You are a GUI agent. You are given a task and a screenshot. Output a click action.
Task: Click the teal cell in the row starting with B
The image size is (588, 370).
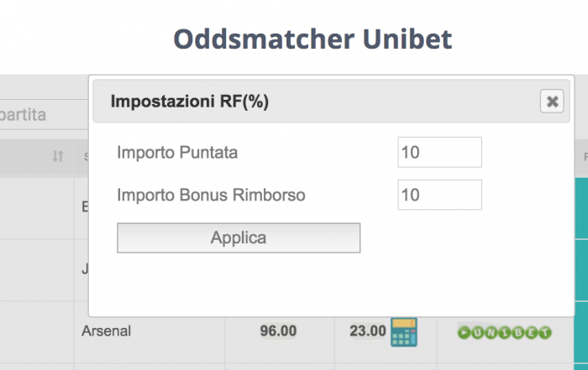click(581, 208)
